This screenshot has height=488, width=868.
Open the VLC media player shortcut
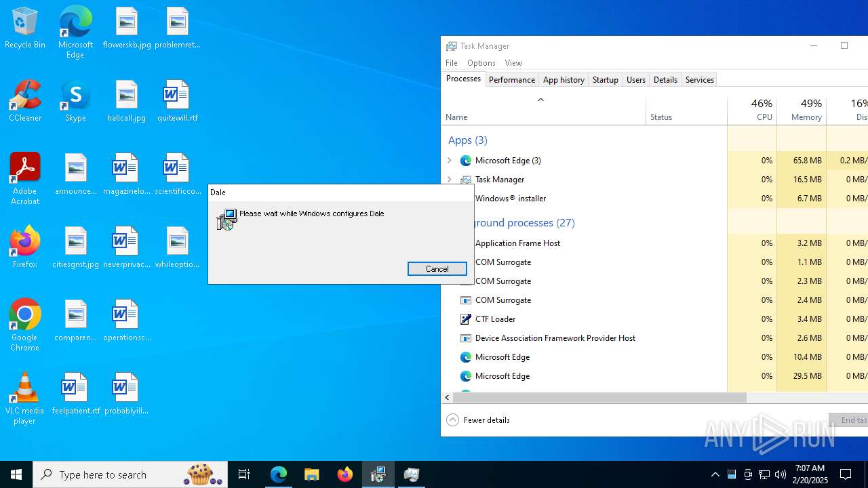click(x=25, y=399)
